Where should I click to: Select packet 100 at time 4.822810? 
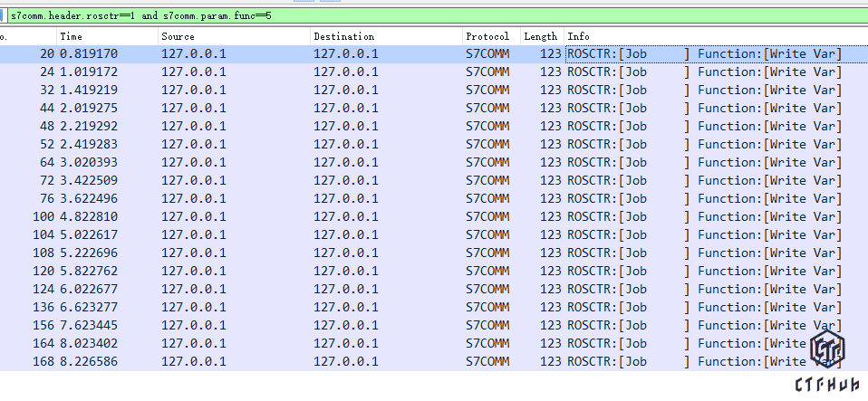coord(272,217)
